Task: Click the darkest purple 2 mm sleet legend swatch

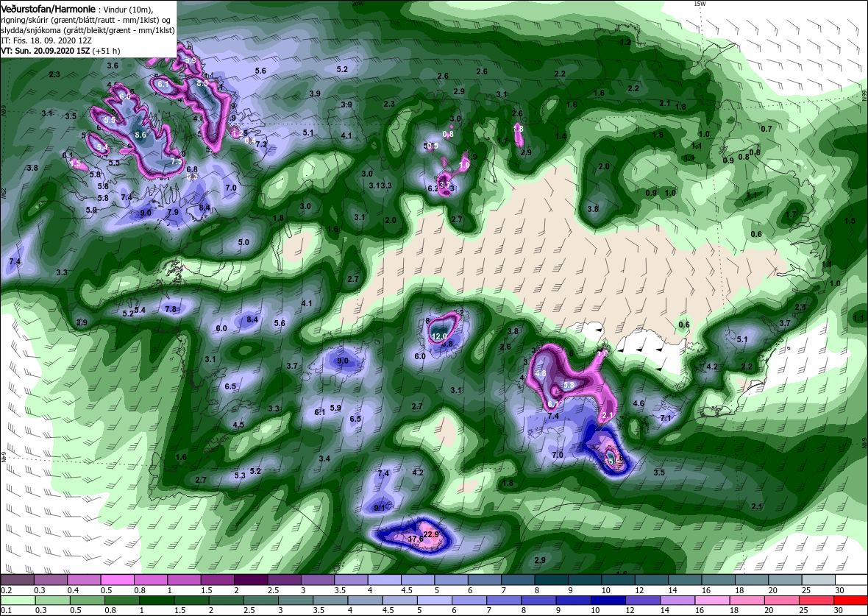Action: click(x=250, y=579)
